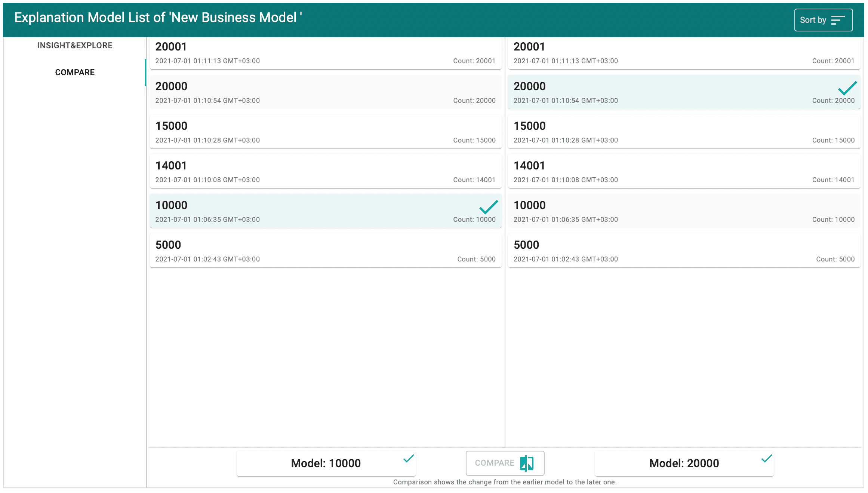Pick model 14001 in right list

pos(684,171)
